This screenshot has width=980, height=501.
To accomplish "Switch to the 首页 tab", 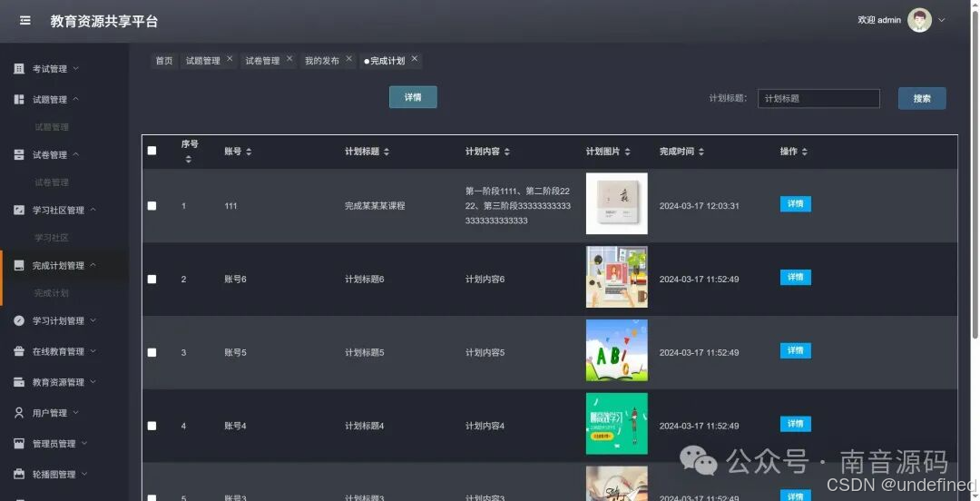I will click(163, 61).
